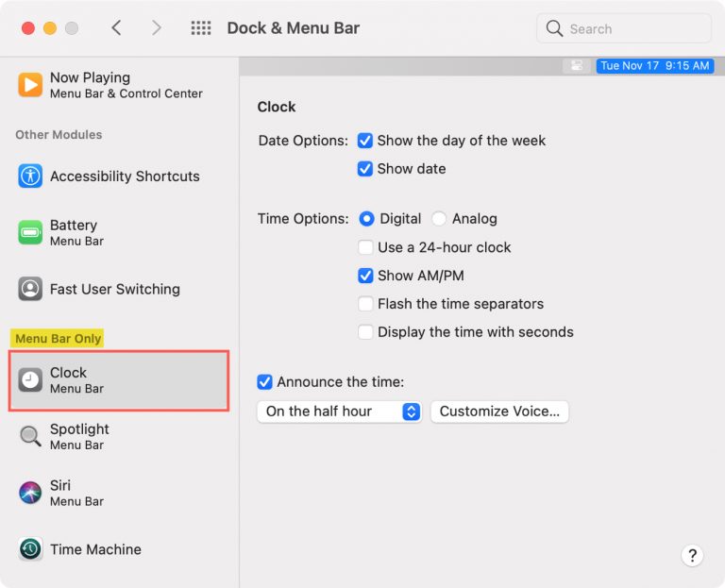This screenshot has width=725, height=588.
Task: Open Now Playing module icon
Action: tap(30, 85)
